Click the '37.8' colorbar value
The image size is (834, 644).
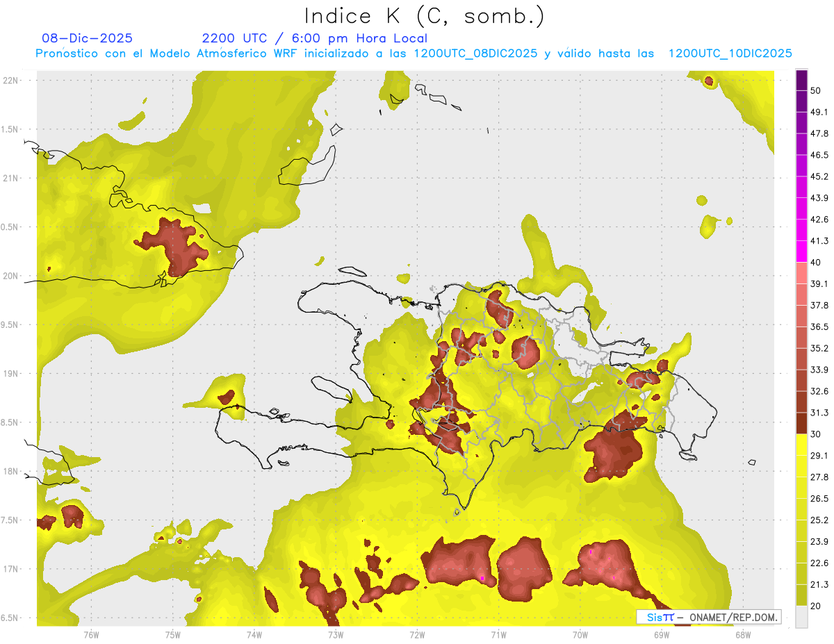pos(819,306)
